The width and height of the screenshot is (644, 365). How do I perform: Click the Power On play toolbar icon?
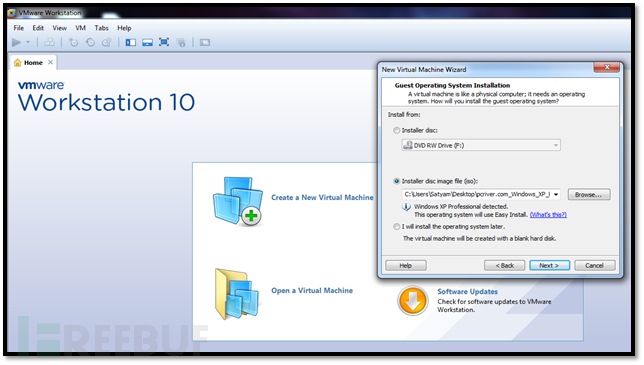point(16,42)
